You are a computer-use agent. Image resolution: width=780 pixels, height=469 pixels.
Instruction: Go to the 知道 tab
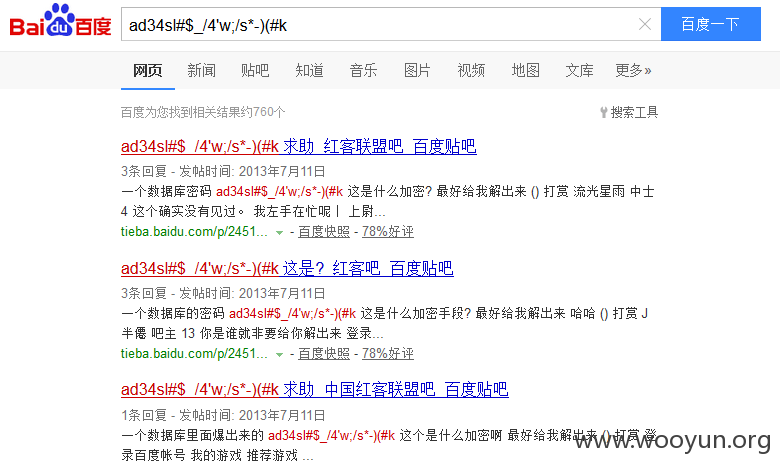click(x=309, y=71)
